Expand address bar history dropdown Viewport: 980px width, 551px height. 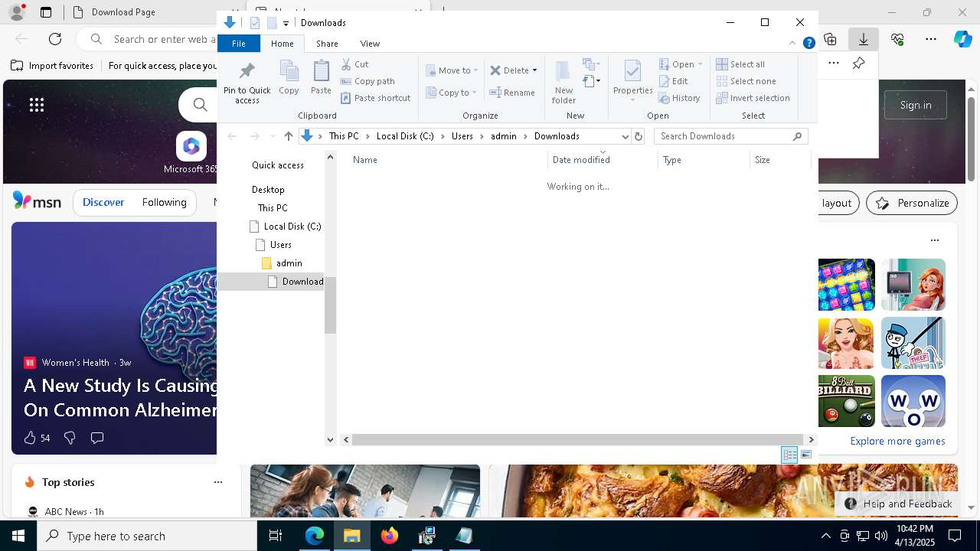coord(625,136)
